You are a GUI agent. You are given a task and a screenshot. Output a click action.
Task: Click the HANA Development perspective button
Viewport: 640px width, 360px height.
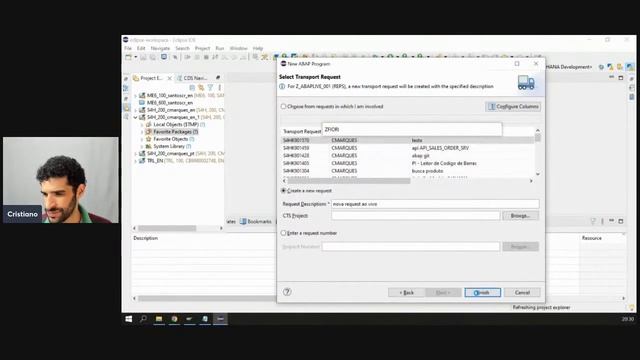pyautogui.click(x=569, y=67)
